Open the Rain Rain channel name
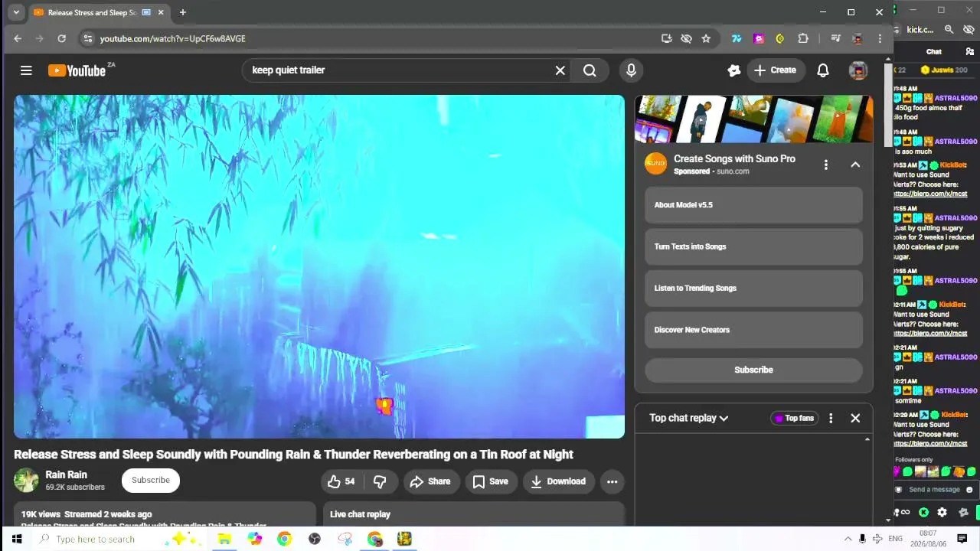Screen dimensions: 980x551 pos(67,474)
